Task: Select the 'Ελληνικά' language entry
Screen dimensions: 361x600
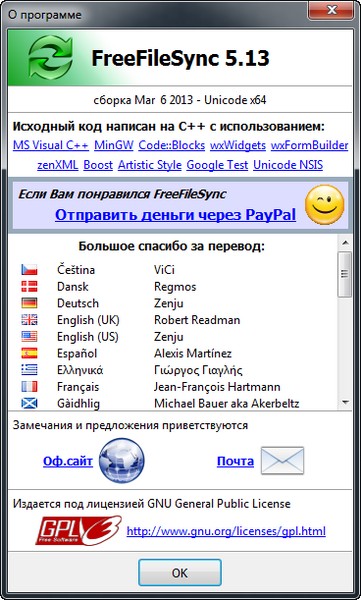Action: (x=80, y=370)
